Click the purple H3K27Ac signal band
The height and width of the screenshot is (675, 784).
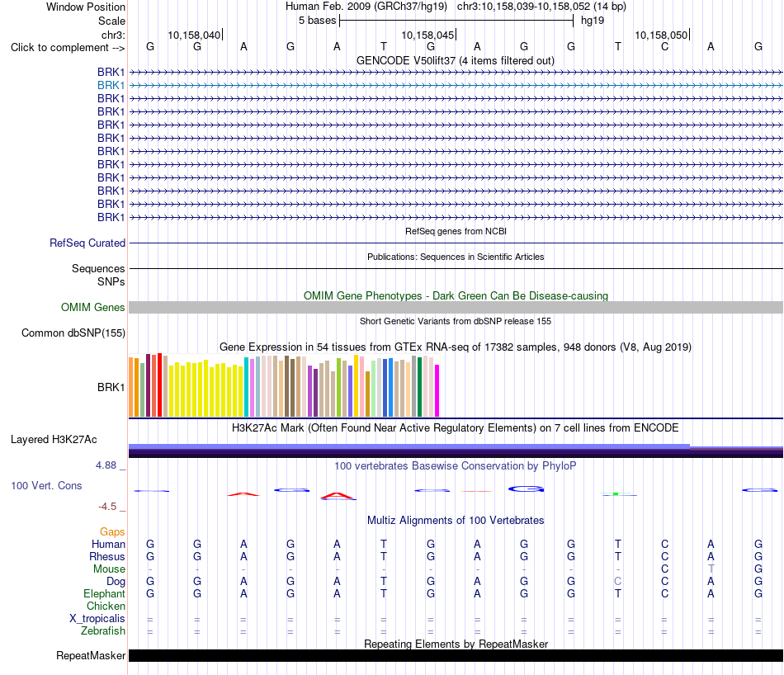(456, 451)
